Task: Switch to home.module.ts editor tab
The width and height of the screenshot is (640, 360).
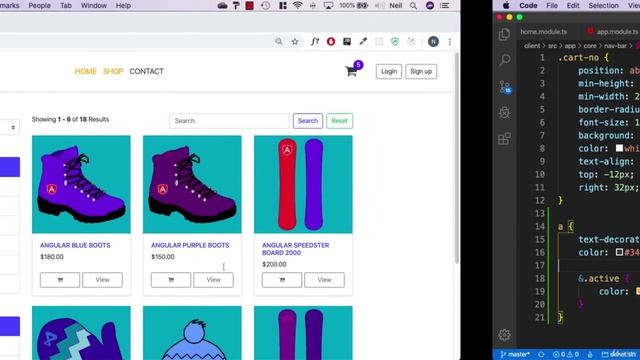Action: [x=543, y=31]
